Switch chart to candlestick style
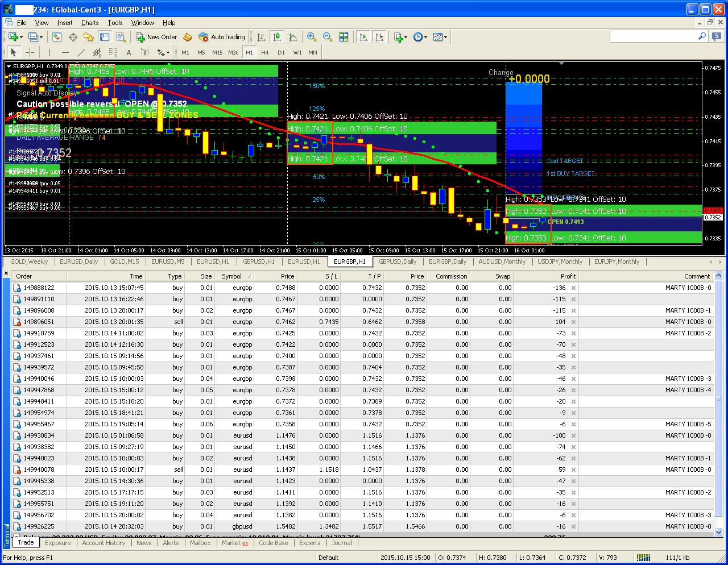The width and height of the screenshot is (728, 565). coord(277,37)
